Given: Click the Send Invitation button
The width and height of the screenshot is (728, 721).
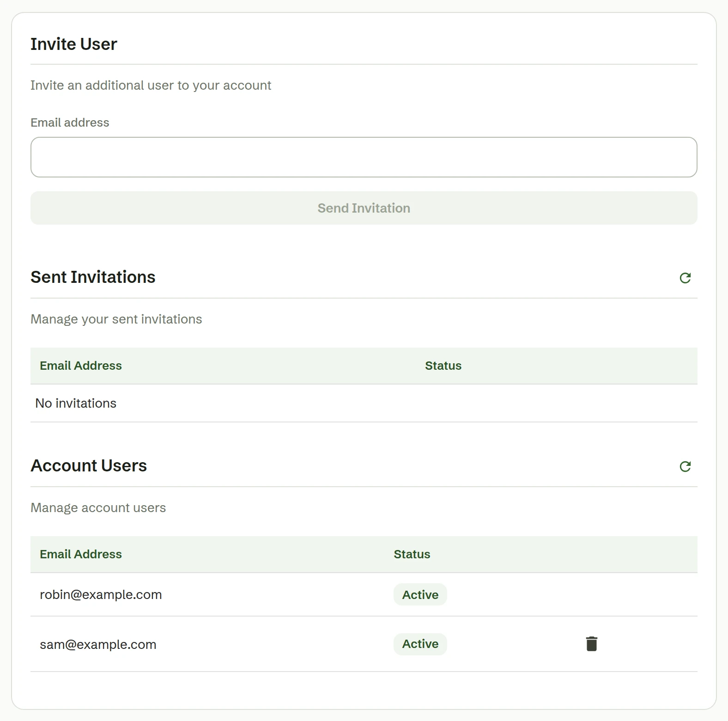Looking at the screenshot, I should [364, 208].
